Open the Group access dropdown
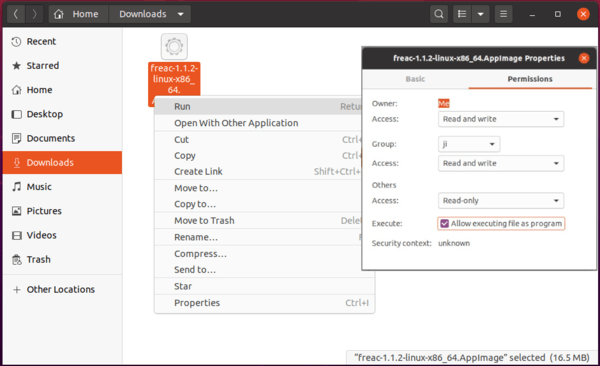Image resolution: width=600 pixels, height=366 pixels. (501, 163)
